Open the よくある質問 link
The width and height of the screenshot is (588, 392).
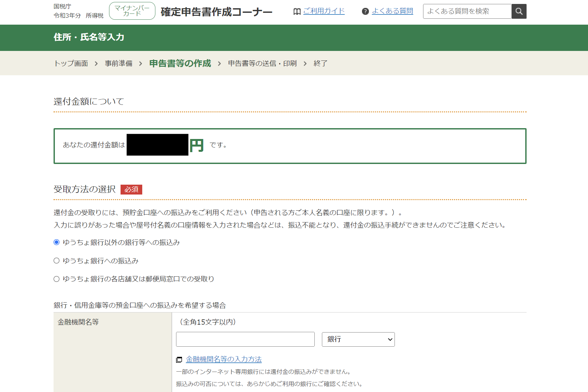tap(393, 11)
